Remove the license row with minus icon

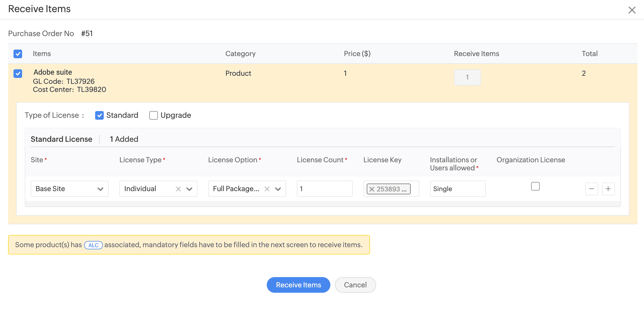point(591,189)
